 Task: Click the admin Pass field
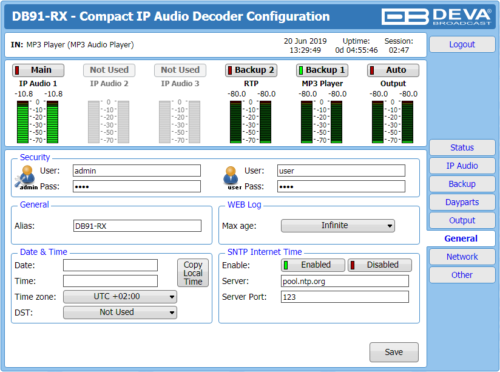137,186
